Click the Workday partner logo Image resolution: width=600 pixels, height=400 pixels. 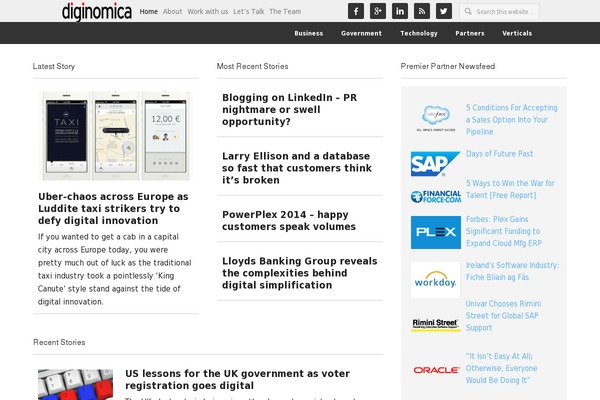tap(435, 280)
